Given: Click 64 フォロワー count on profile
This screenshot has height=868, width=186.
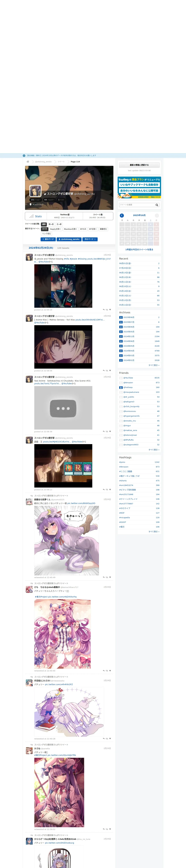Looking at the screenshot, I should 50,200.
